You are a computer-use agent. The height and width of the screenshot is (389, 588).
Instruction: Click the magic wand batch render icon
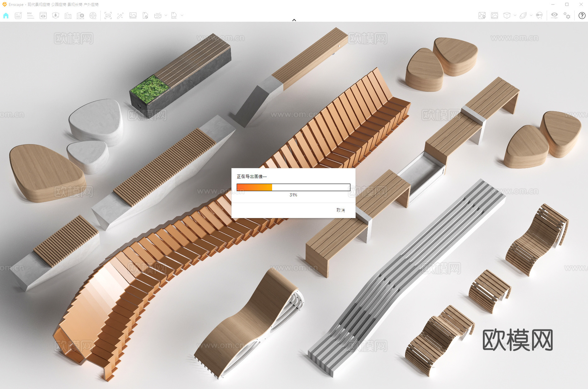(x=120, y=15)
